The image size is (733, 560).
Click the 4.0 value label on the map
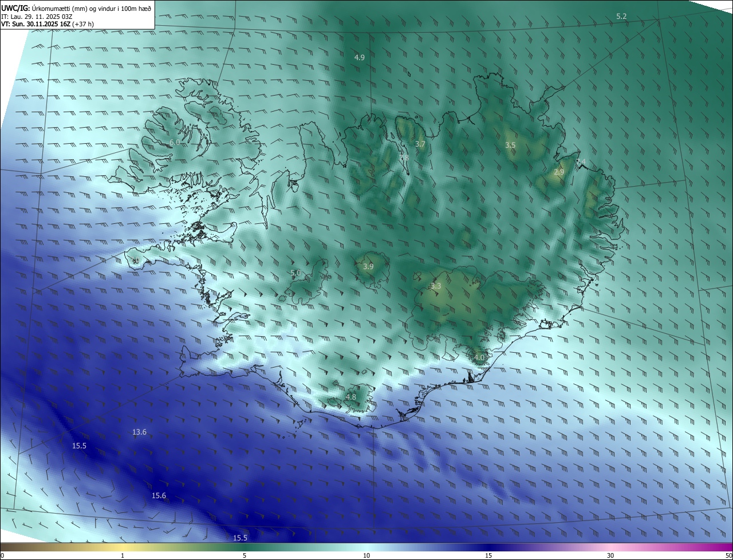click(x=479, y=357)
